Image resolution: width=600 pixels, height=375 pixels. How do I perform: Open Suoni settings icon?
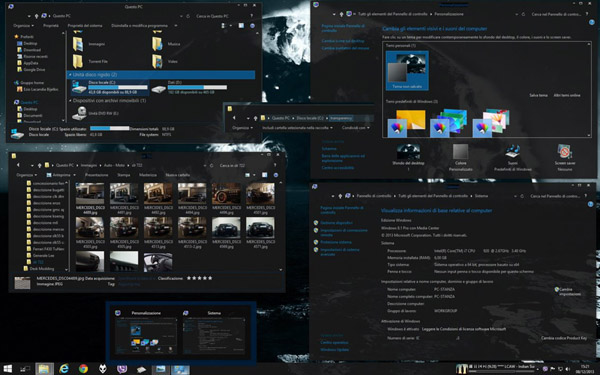(513, 157)
